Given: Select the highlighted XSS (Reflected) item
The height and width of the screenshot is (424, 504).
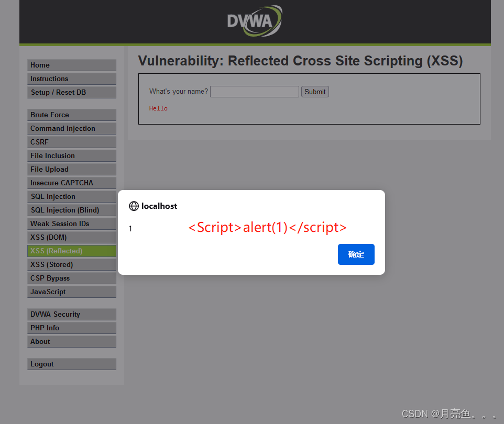Looking at the screenshot, I should [x=72, y=251].
